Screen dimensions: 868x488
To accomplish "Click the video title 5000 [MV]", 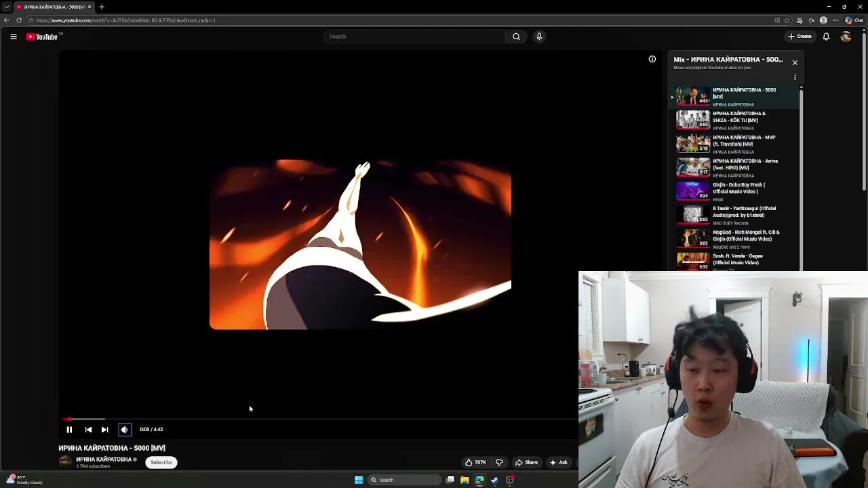I will point(112,448).
